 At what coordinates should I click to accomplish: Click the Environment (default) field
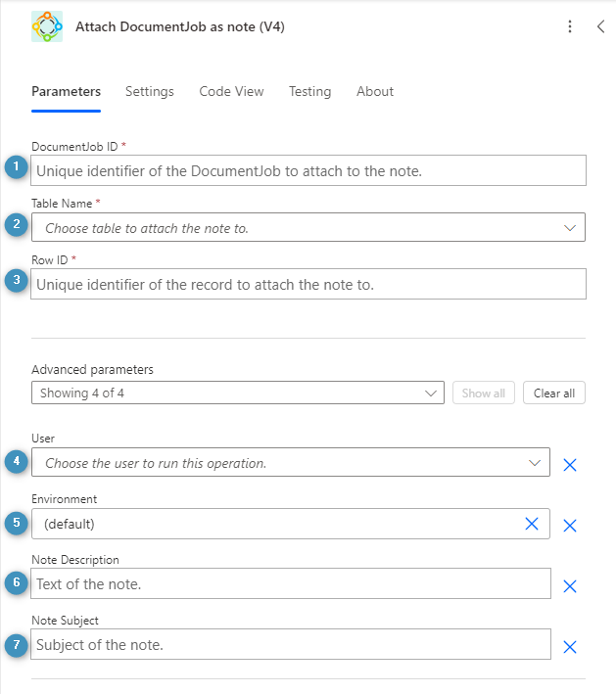tap(291, 524)
